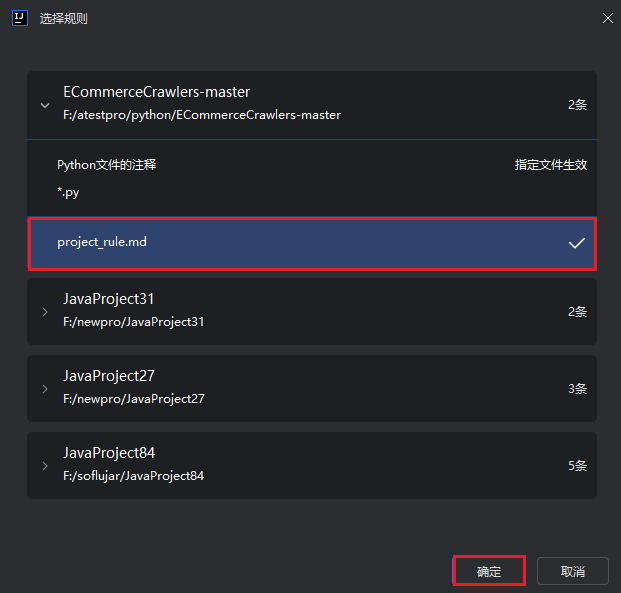
Task: Collapse the ECommerceCrawlers-master chevron
Action: pos(44,104)
